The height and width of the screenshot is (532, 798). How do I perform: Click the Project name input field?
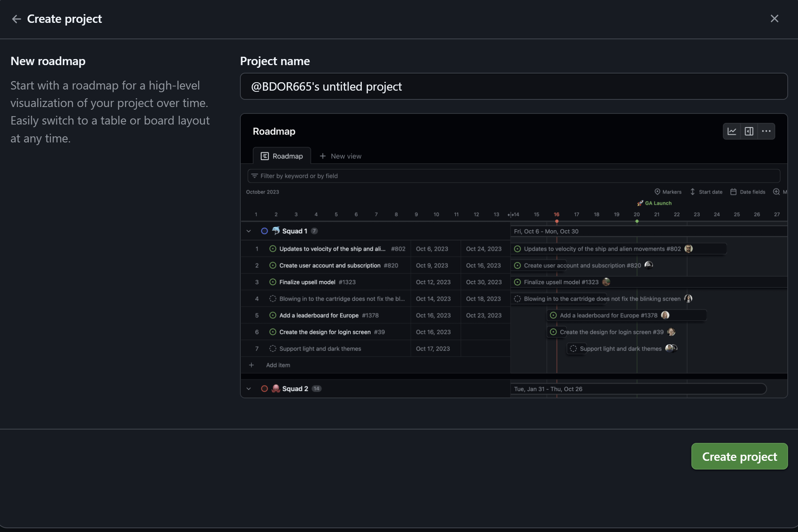(513, 86)
